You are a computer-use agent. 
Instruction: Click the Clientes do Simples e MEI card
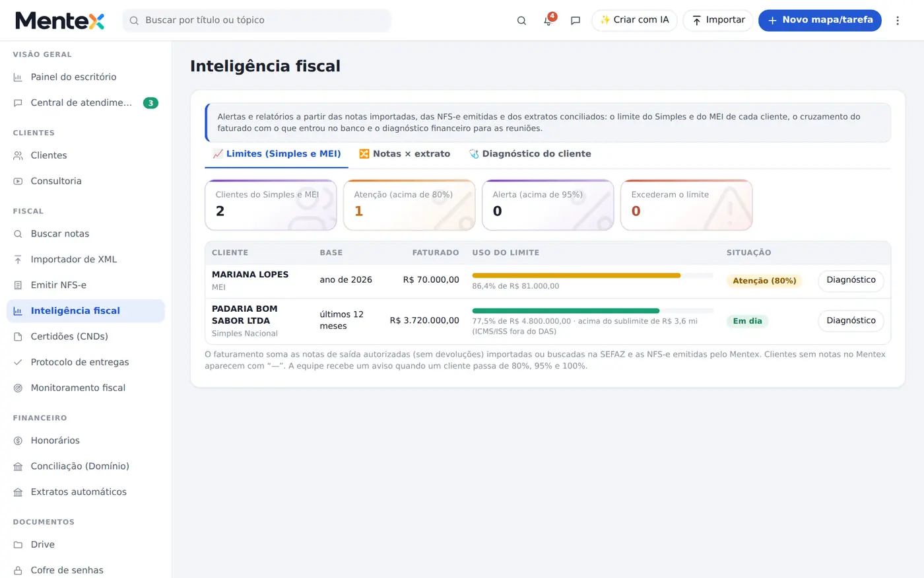[271, 205]
